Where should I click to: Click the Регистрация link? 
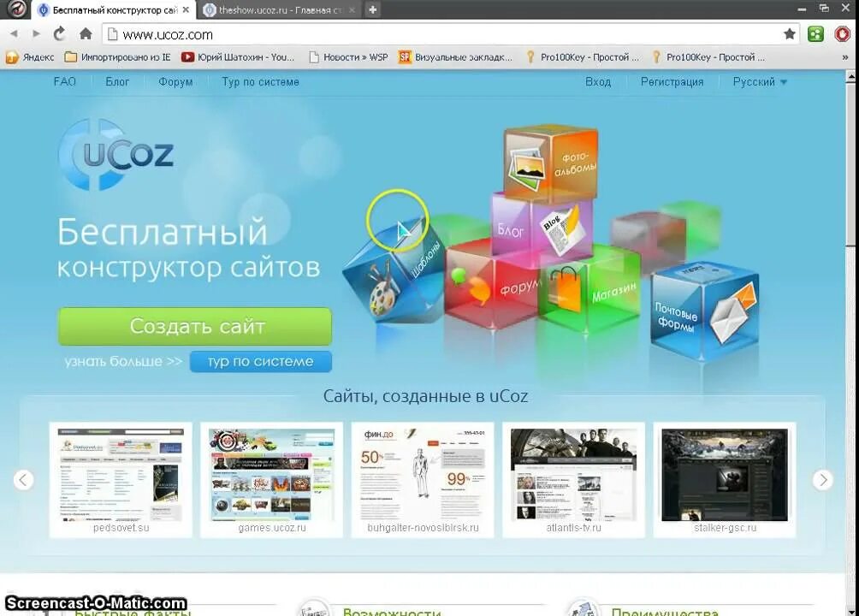coord(672,81)
